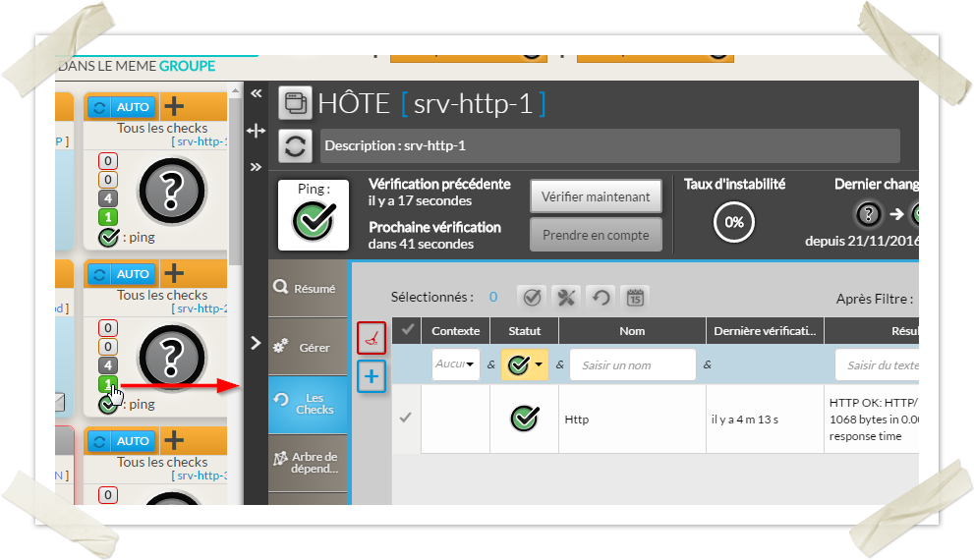Click the host window icon beside HÔTE
The width and height of the screenshot is (974, 560).
tap(295, 103)
